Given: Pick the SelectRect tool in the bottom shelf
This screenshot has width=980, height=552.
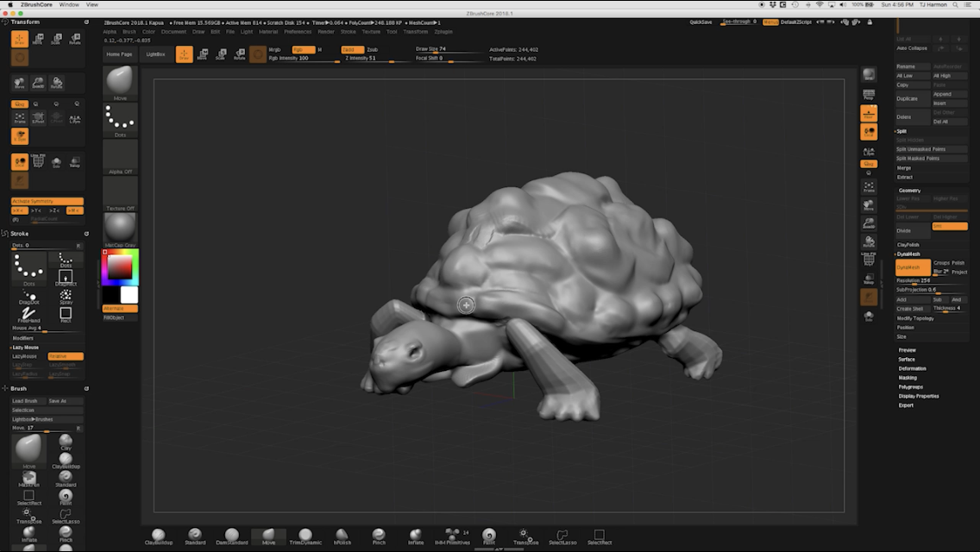Looking at the screenshot, I should tap(600, 536).
